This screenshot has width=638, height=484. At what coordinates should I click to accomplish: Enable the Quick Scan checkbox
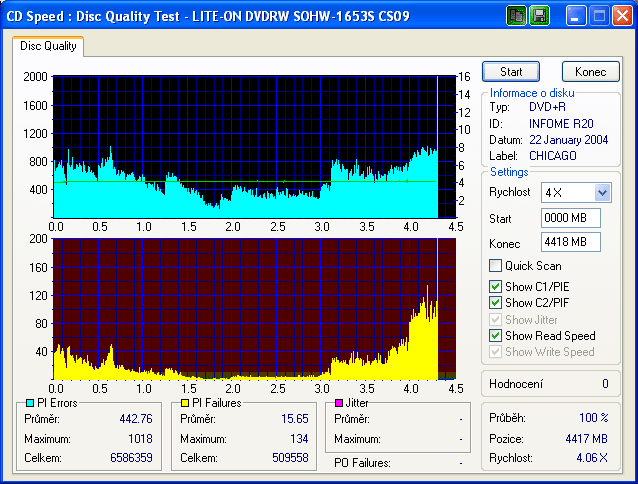[495, 266]
